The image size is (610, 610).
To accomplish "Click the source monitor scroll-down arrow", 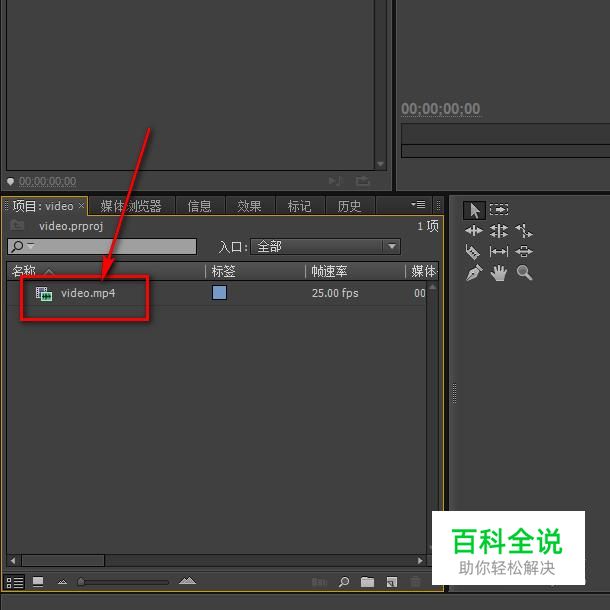I will point(380,164).
